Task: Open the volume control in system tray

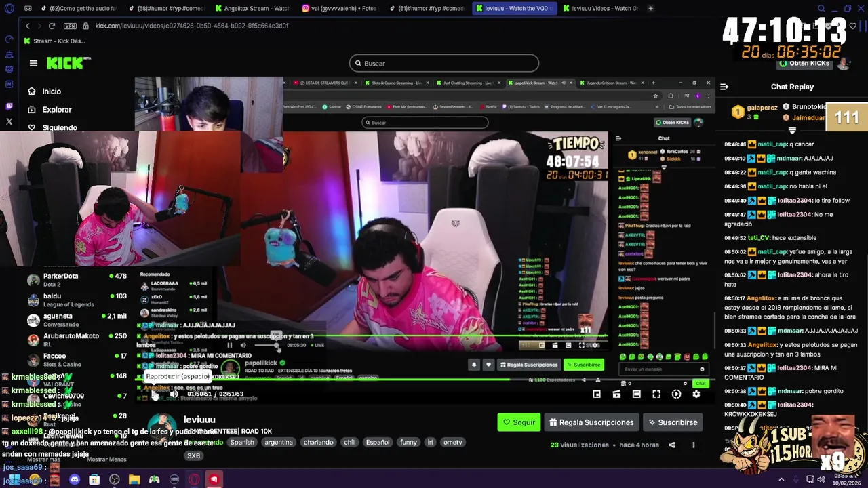Action: point(821,479)
